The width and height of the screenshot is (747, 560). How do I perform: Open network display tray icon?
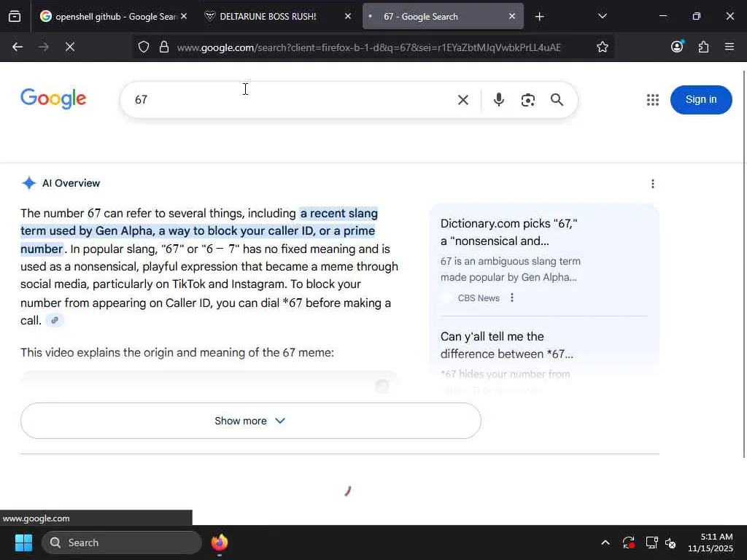[x=651, y=542]
